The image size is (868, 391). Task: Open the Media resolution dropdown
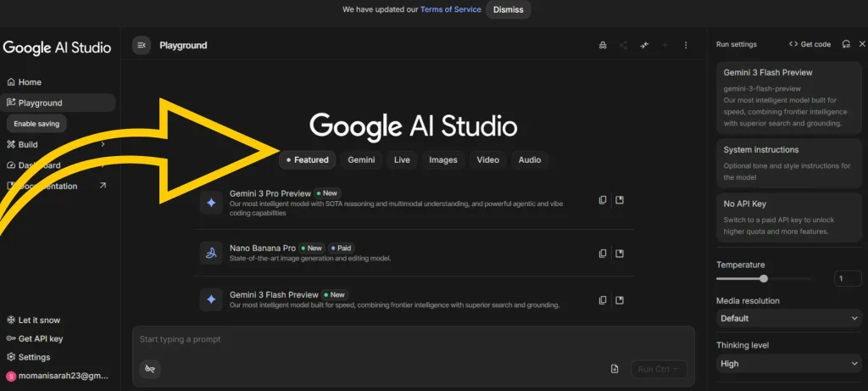(789, 318)
